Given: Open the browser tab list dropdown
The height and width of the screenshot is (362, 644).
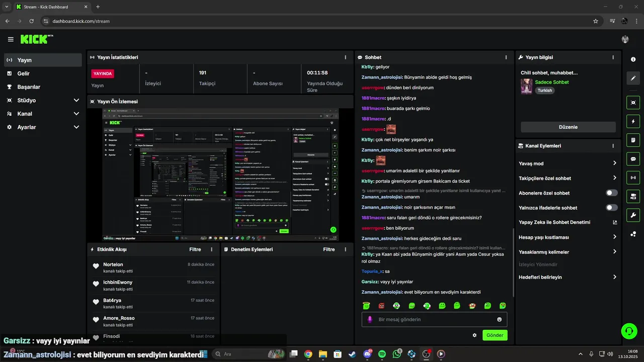Looking at the screenshot, I should point(7,7).
